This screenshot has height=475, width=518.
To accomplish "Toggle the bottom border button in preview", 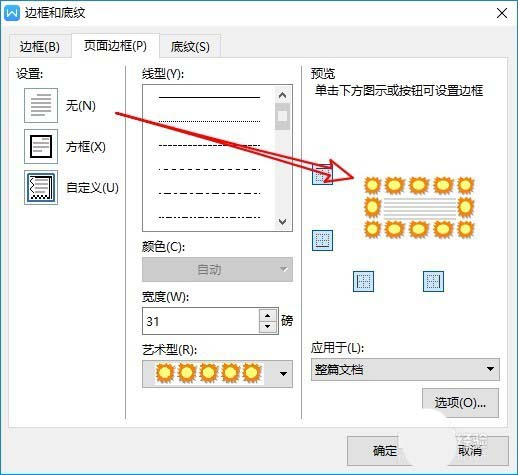I will [x=322, y=240].
